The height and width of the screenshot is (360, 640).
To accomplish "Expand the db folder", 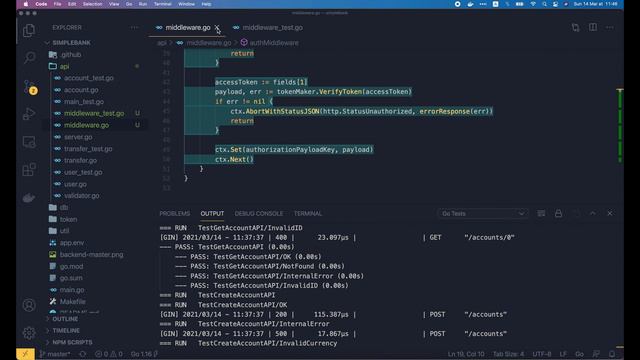I will [x=64, y=207].
